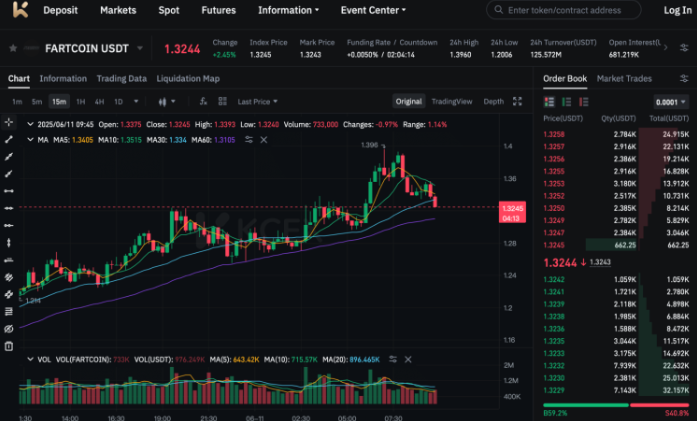Switch to the Market Trades tab

[x=624, y=78]
